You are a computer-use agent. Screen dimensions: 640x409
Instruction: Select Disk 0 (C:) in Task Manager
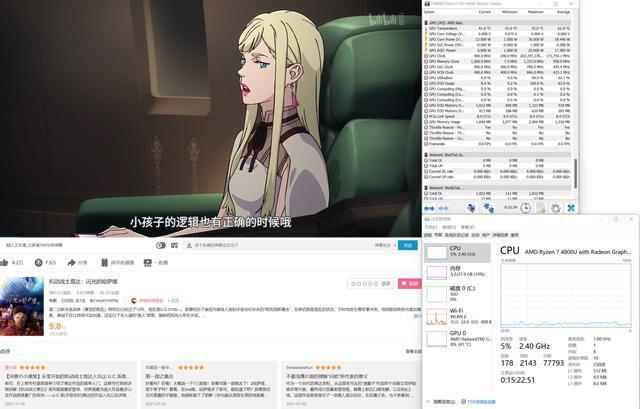coord(458,293)
